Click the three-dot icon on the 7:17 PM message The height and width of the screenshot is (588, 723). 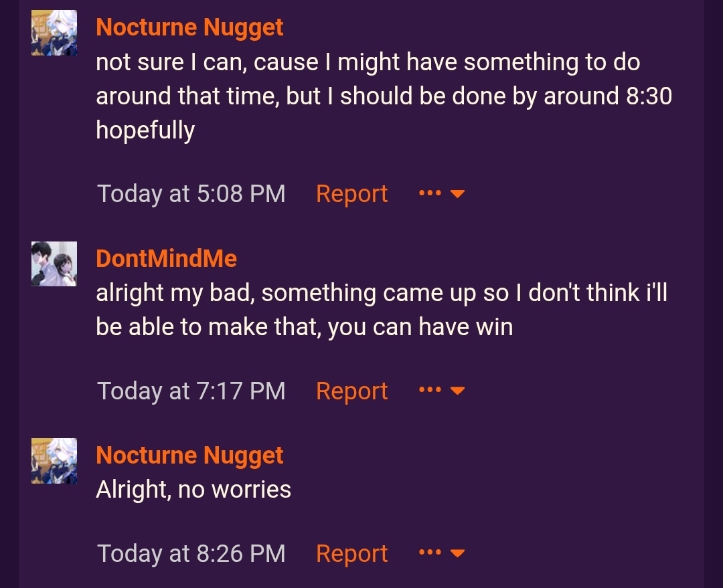(429, 391)
